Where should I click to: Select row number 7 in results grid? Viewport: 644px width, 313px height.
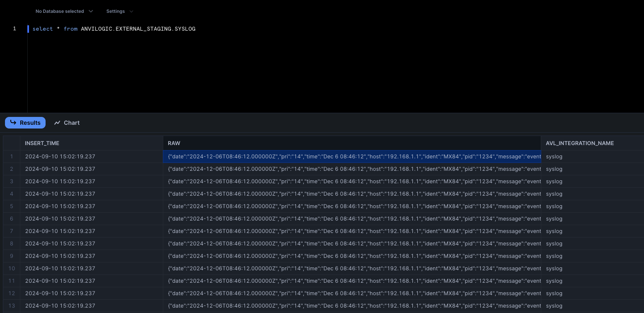[x=12, y=231]
